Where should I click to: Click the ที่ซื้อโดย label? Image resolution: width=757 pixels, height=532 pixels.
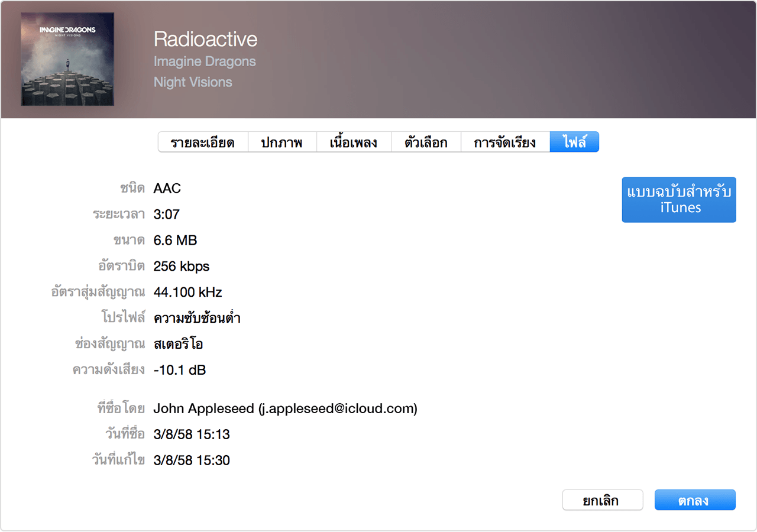121,408
